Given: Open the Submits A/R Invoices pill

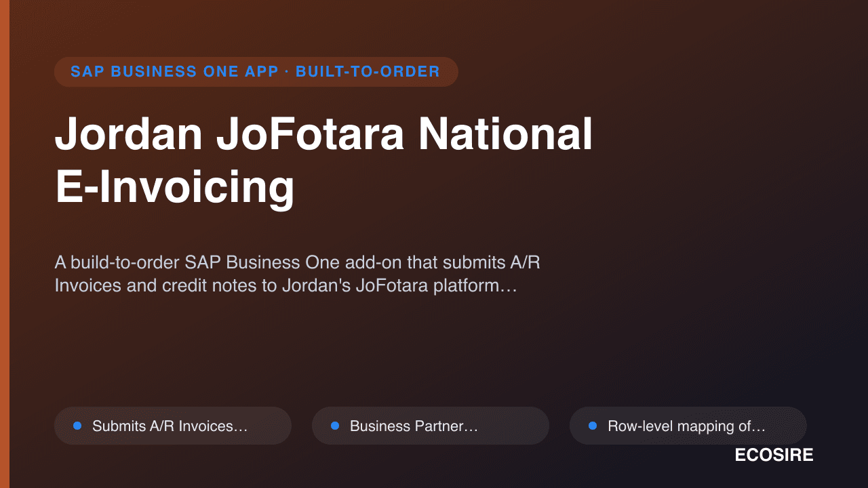Looking at the screenshot, I should (x=173, y=426).
